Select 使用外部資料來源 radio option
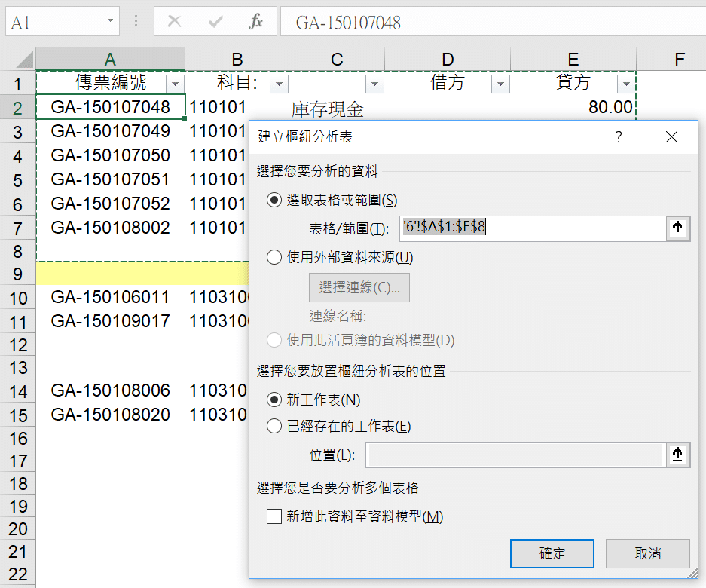The width and height of the screenshot is (706, 588). 274,257
